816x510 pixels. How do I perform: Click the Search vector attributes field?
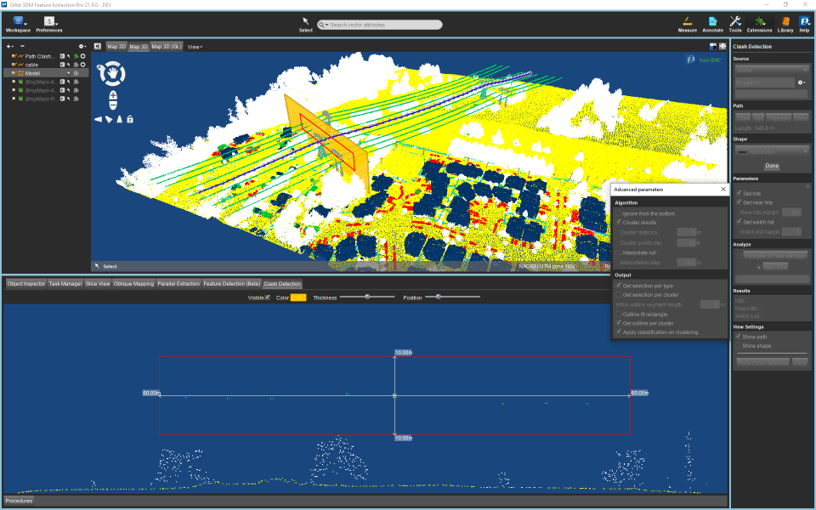click(x=380, y=24)
